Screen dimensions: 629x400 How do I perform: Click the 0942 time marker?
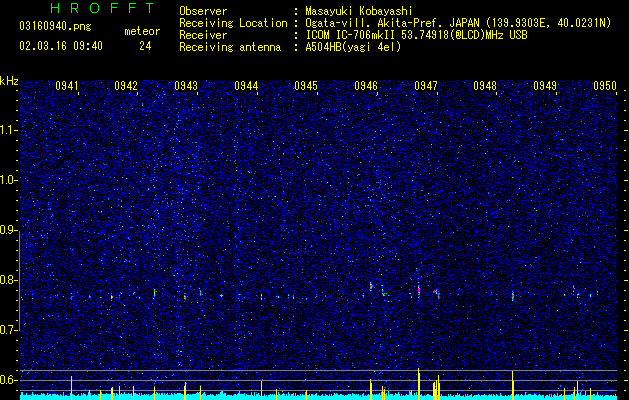(126, 86)
